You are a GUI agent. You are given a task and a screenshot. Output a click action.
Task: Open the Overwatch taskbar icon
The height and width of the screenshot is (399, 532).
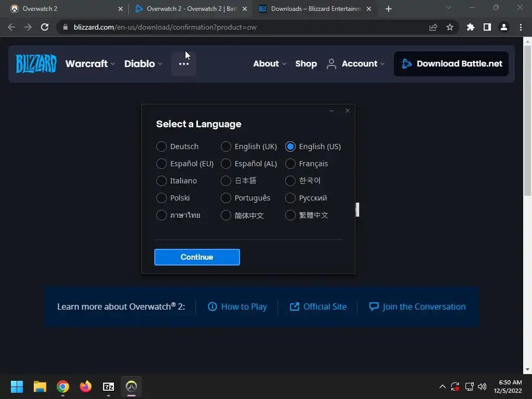coord(131,387)
